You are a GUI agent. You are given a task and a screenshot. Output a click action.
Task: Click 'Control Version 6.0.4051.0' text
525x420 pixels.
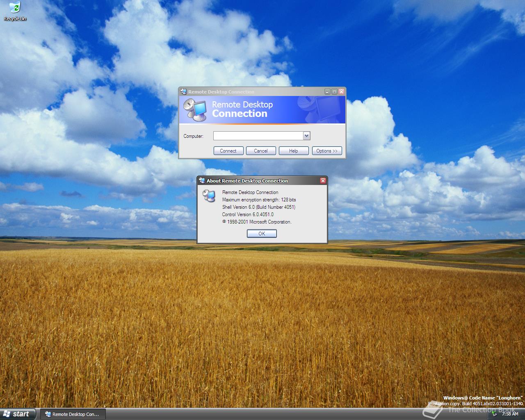pos(248,215)
